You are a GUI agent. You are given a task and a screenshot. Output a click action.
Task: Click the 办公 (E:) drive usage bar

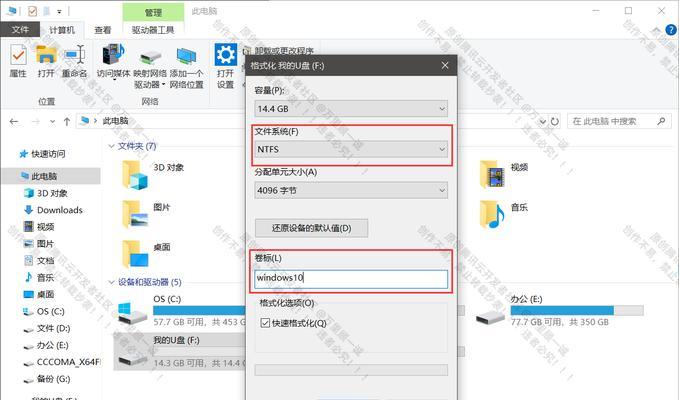pos(577,310)
